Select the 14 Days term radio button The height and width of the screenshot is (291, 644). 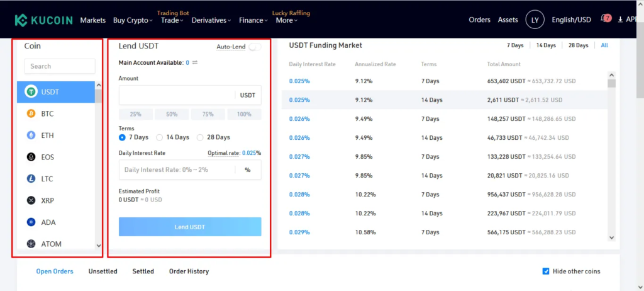point(159,137)
